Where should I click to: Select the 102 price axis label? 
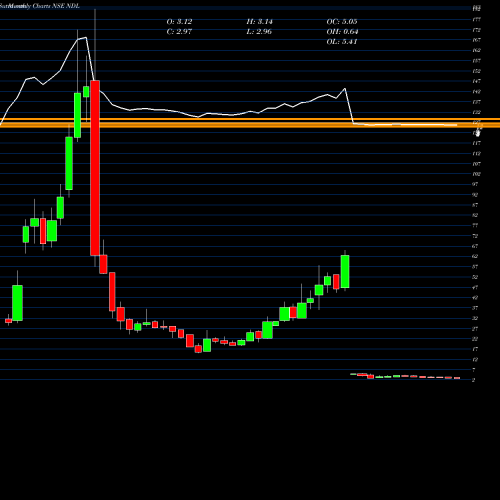tap(476, 174)
